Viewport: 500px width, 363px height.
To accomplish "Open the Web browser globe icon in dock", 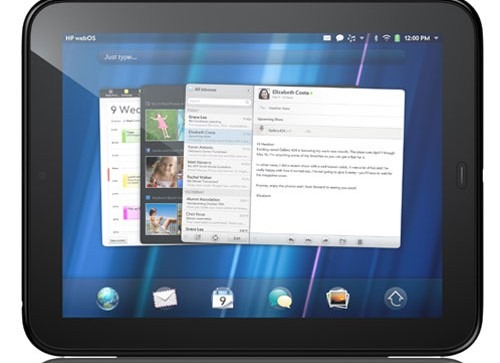I will [107, 299].
